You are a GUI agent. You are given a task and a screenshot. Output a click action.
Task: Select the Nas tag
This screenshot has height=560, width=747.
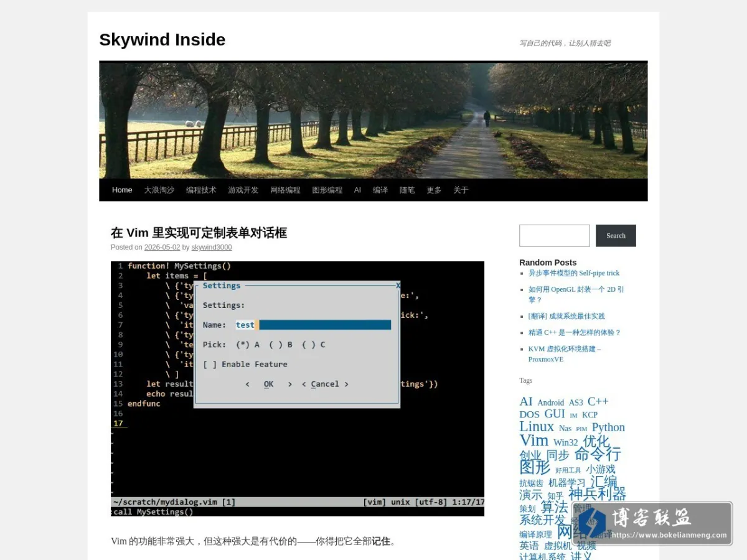565,428
